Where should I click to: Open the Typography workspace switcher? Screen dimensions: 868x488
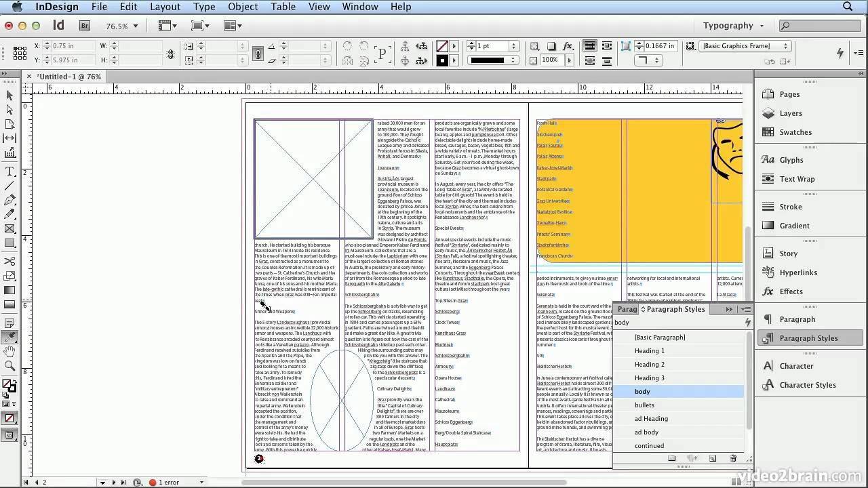[x=734, y=26]
